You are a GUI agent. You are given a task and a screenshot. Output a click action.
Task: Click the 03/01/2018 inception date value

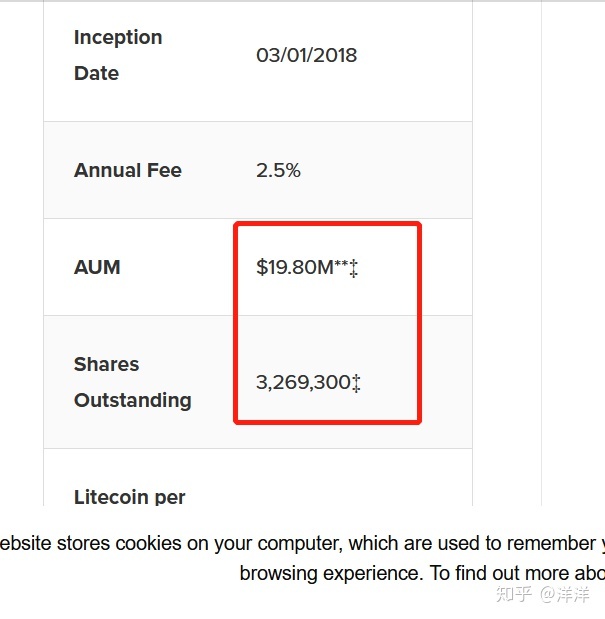click(307, 55)
